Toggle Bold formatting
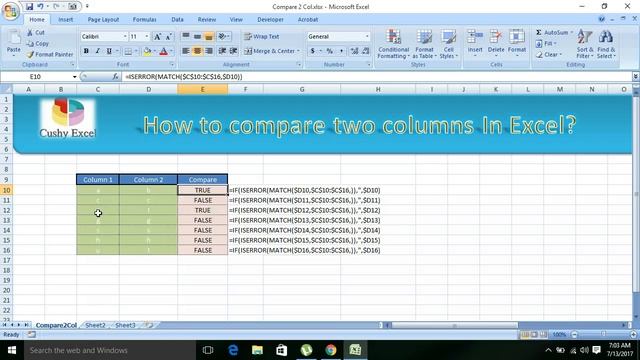 [86, 51]
